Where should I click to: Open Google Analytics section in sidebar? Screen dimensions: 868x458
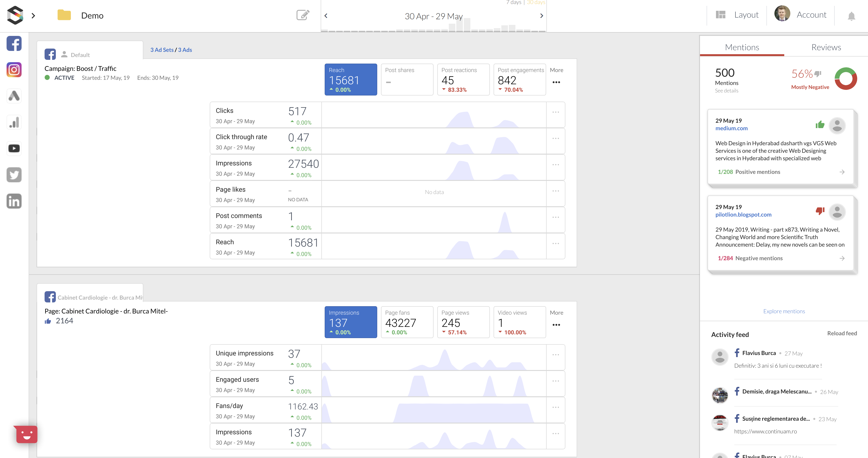[x=14, y=122]
